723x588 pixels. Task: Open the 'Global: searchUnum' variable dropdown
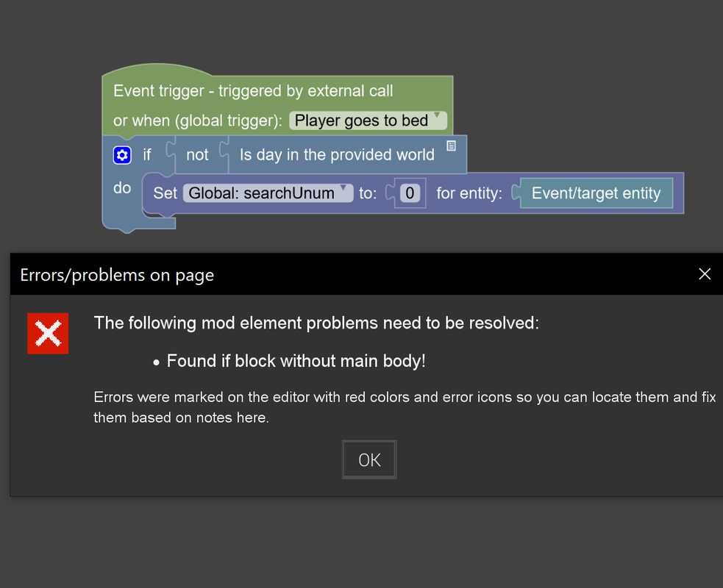(268, 193)
